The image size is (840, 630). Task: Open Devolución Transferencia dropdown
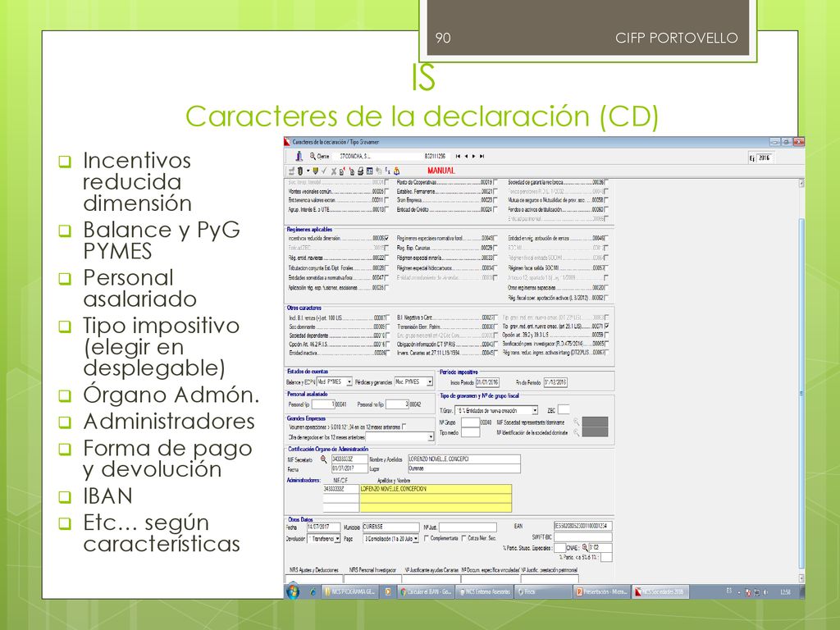tap(337, 539)
